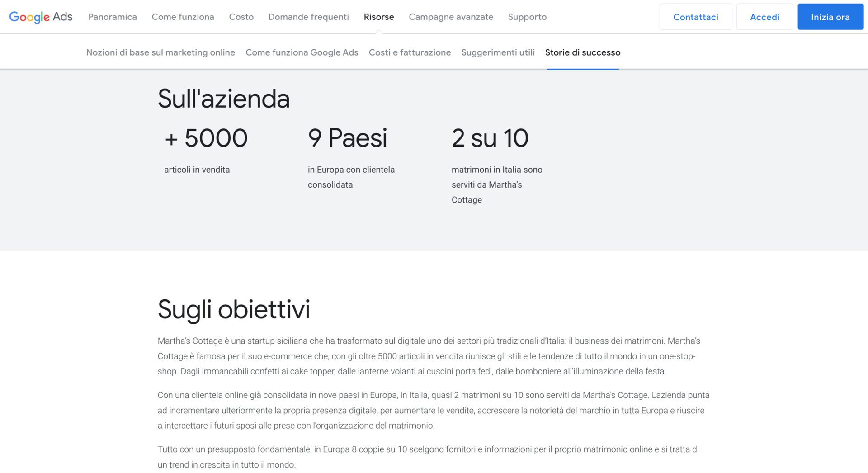Open the Panoramica menu item
This screenshot has height=473, width=868.
tap(113, 17)
